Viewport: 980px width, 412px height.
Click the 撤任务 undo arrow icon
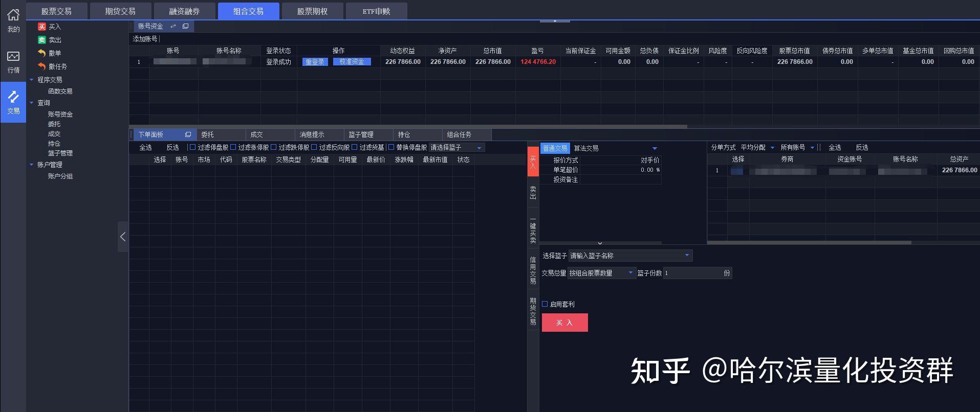(x=42, y=66)
